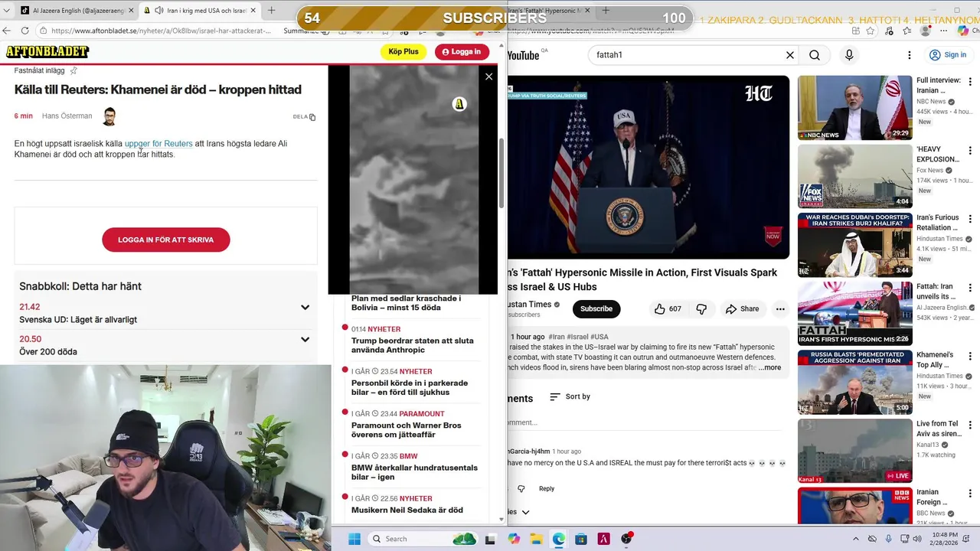Screen dimensions: 980x551
Task: Click the Share button under the video
Action: coord(743,309)
